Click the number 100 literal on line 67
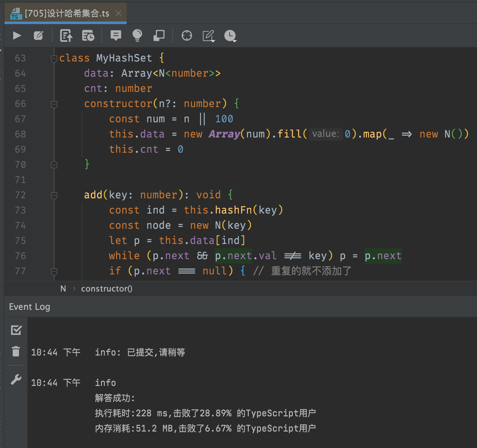 pyautogui.click(x=224, y=119)
